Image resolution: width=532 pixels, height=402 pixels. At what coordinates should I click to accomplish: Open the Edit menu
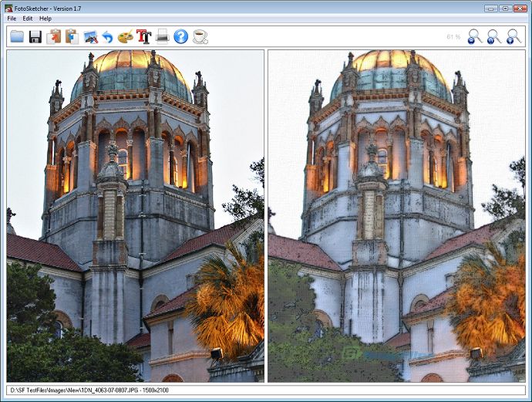coord(27,18)
